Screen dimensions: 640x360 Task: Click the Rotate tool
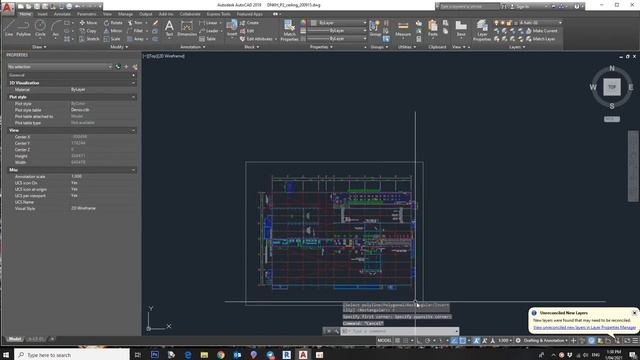pyautogui.click(x=113, y=23)
